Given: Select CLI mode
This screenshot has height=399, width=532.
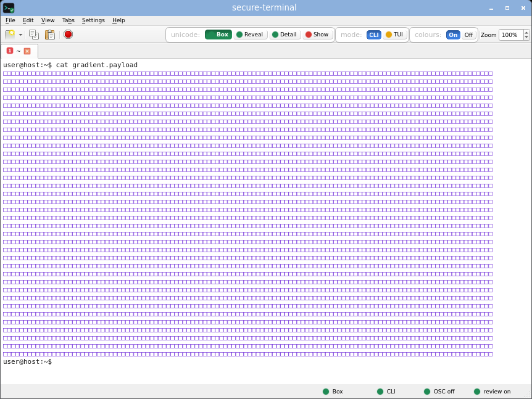Looking at the screenshot, I should pos(374,35).
